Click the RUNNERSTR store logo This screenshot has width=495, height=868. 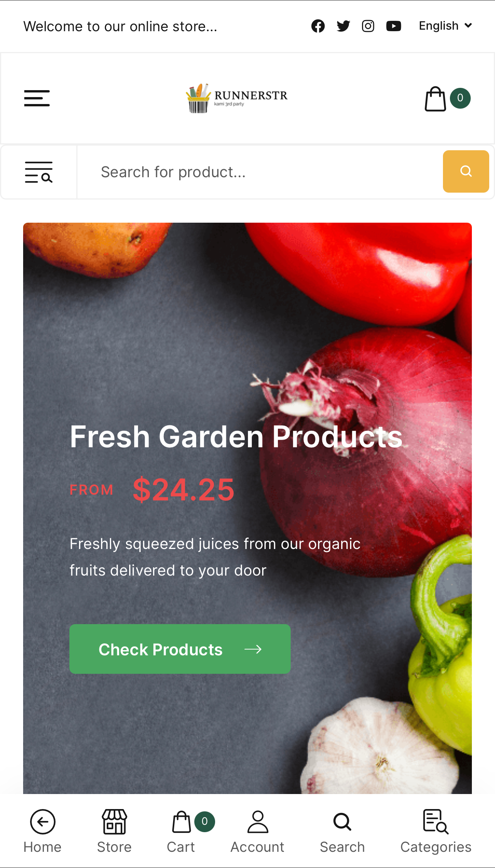[237, 98]
